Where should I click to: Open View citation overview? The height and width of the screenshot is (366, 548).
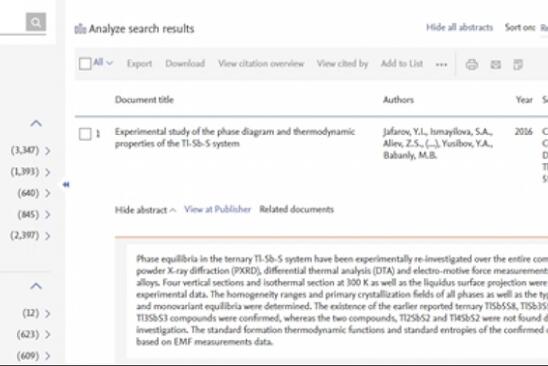[261, 64]
